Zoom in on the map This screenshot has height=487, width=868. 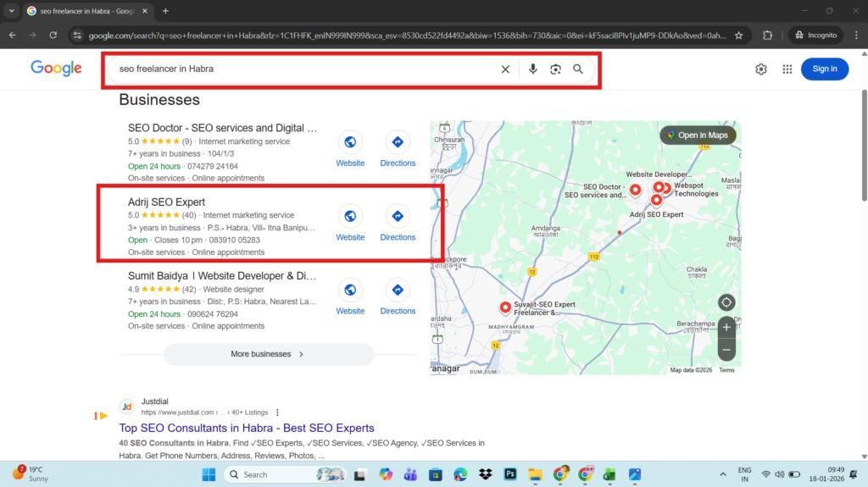click(726, 328)
